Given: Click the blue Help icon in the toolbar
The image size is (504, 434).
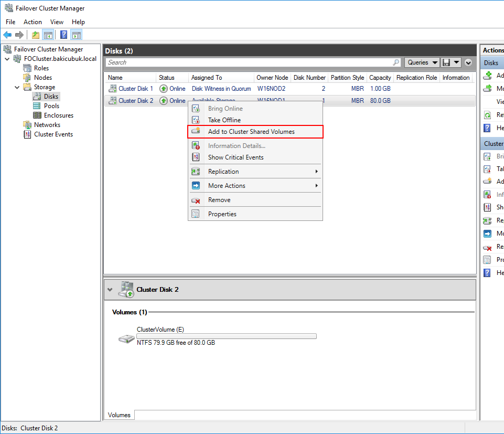Looking at the screenshot, I should 63,35.
